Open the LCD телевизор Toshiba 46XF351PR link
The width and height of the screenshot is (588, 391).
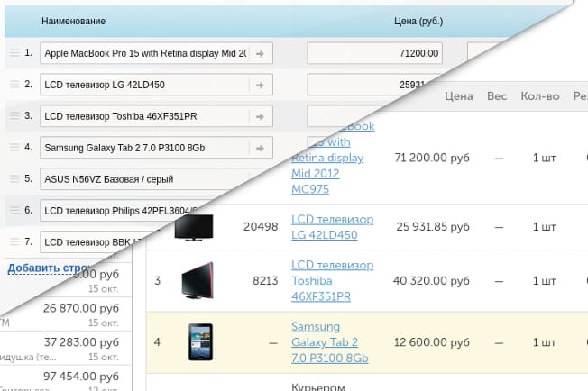pos(332,280)
